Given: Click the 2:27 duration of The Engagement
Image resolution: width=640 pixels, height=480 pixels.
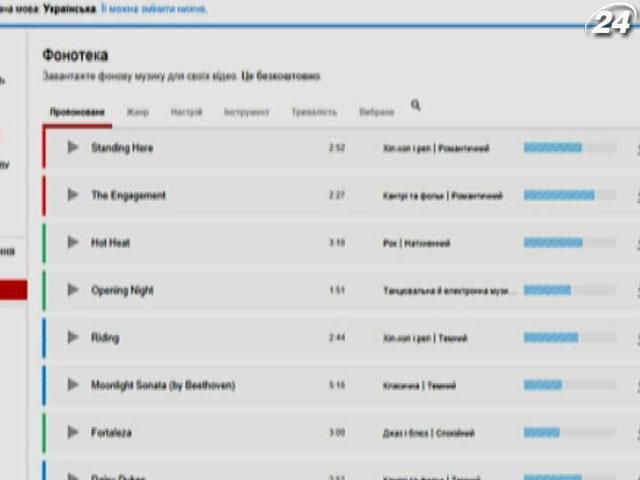Looking at the screenshot, I should tap(337, 196).
